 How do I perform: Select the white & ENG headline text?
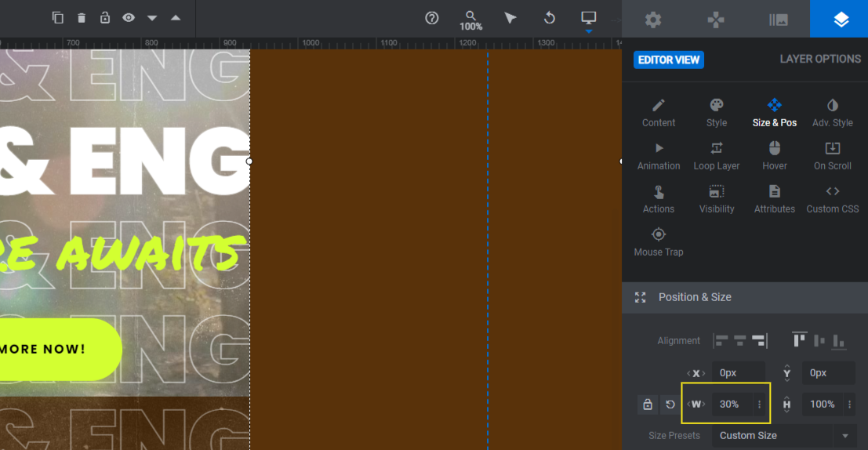(x=125, y=161)
